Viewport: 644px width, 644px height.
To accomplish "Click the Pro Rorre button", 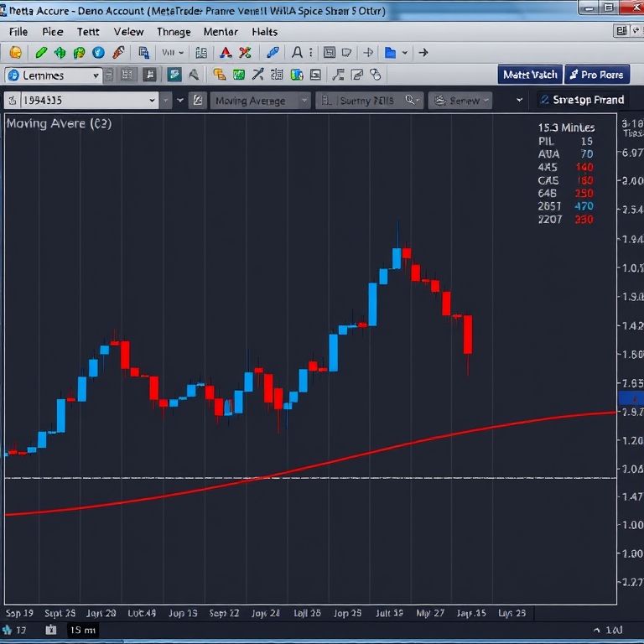I will (596, 75).
